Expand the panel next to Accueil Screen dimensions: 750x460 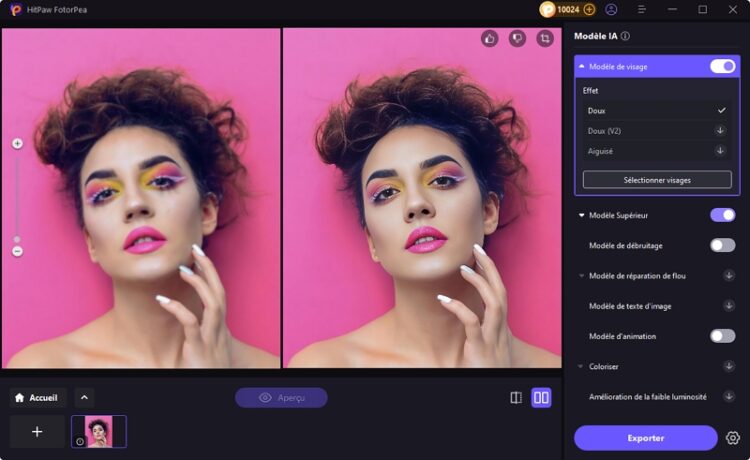click(x=84, y=398)
